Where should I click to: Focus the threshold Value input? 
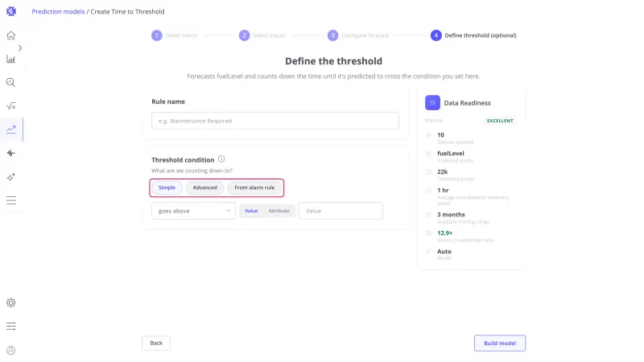point(341,211)
